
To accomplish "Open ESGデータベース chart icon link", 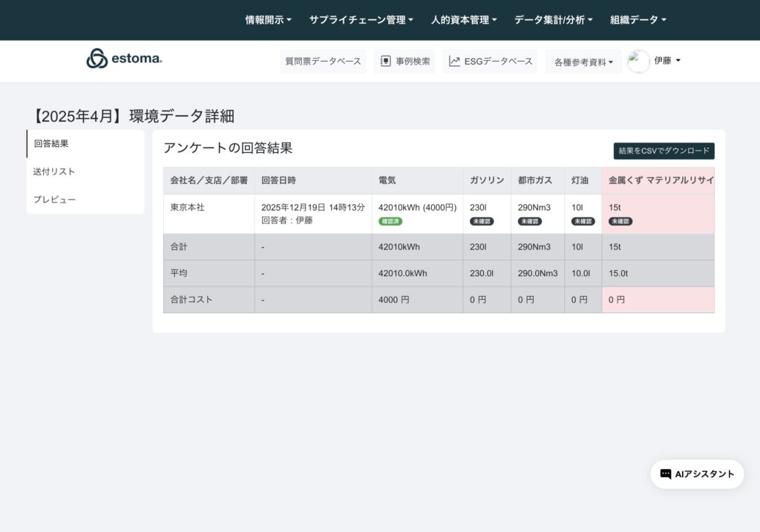I will click(x=491, y=62).
